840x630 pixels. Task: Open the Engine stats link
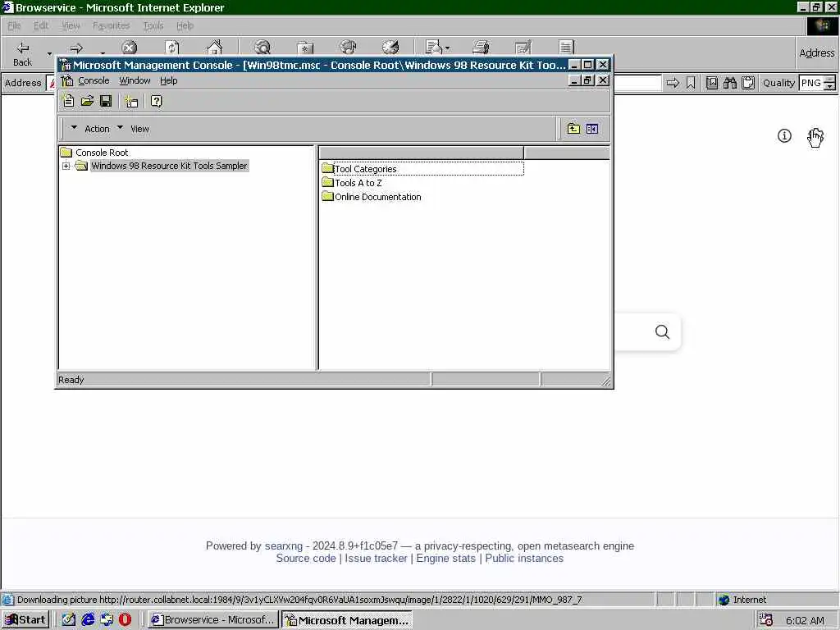(x=445, y=558)
